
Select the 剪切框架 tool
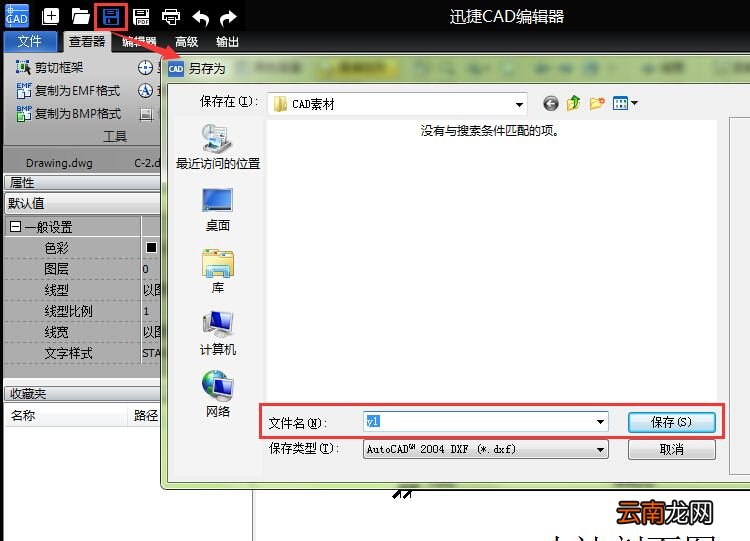point(49,67)
